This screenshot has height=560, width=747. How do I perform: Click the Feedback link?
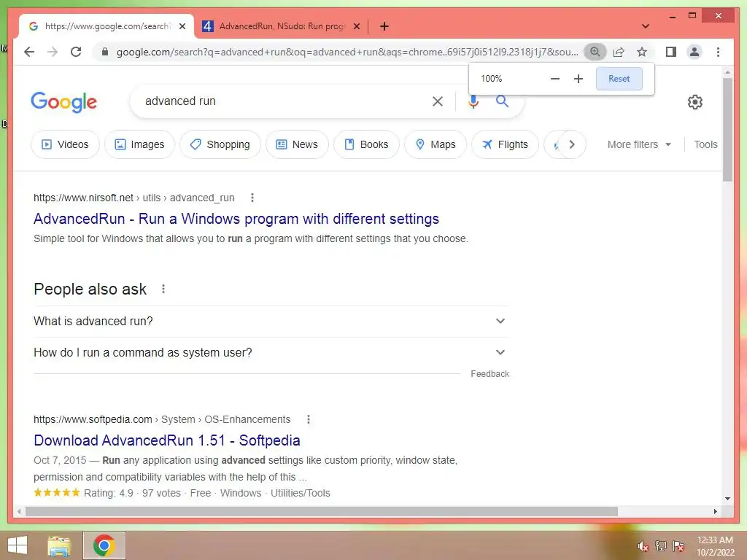click(x=489, y=374)
